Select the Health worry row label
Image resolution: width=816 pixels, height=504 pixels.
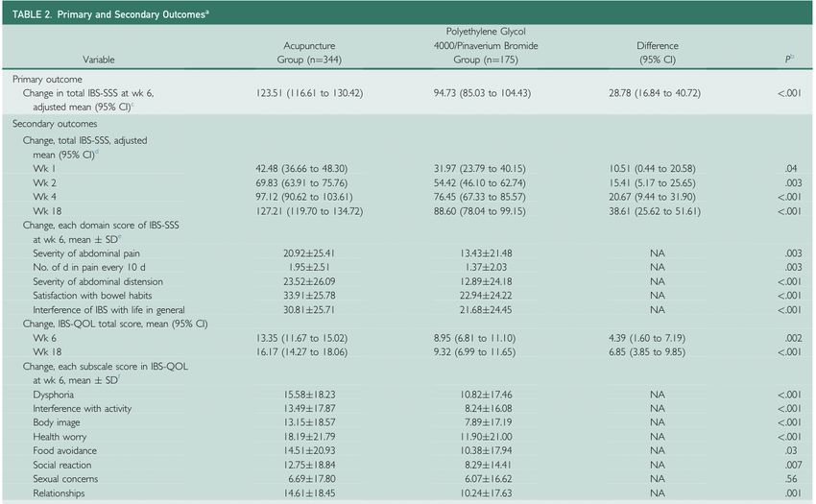pos(60,436)
